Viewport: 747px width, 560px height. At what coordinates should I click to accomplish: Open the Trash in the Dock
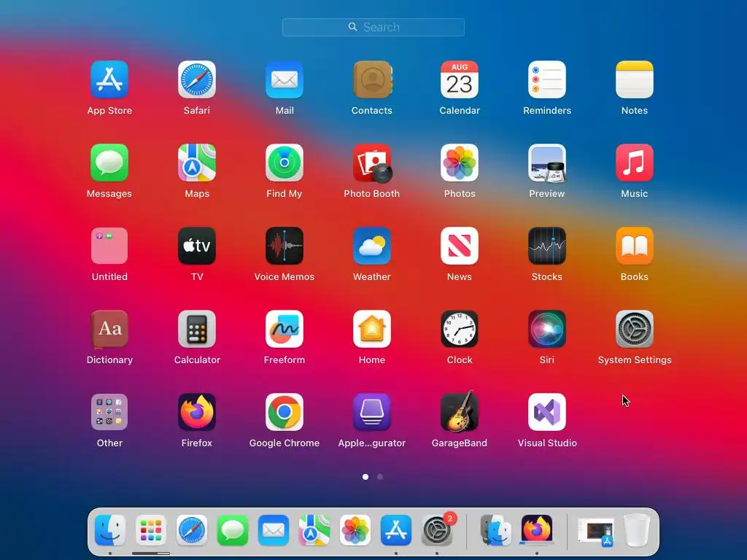[637, 530]
